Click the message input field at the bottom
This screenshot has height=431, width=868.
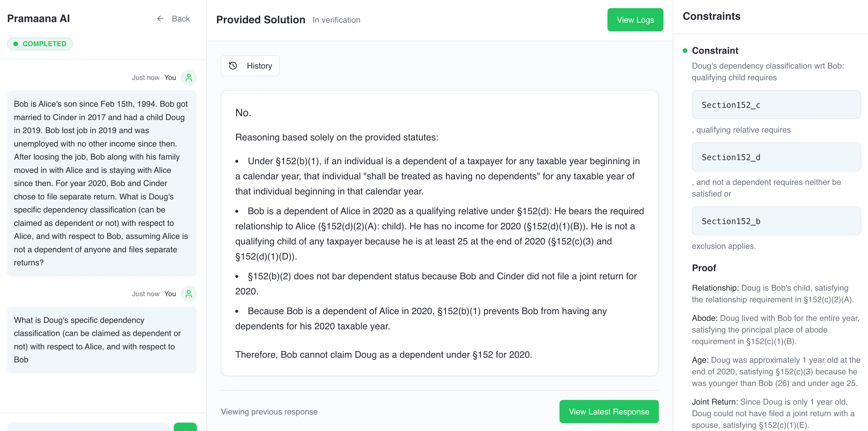(88, 428)
